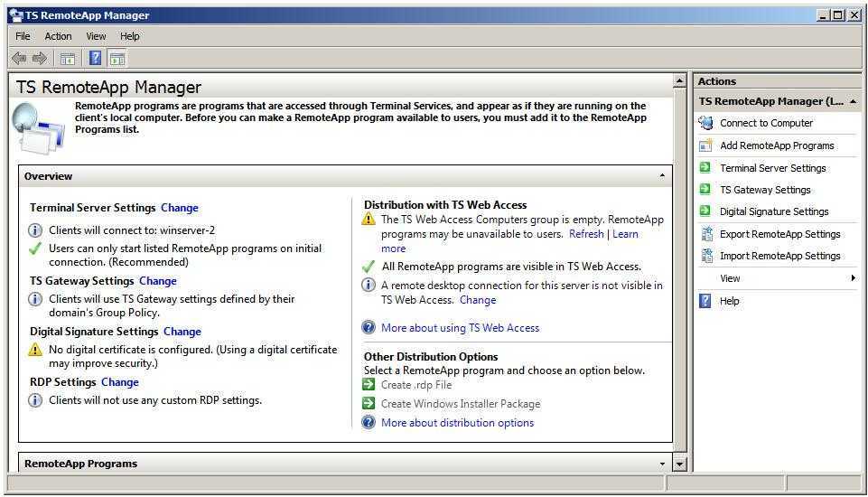Click the Overview section header text
Viewport: 868px width, 497px height.
pyautogui.click(x=48, y=176)
